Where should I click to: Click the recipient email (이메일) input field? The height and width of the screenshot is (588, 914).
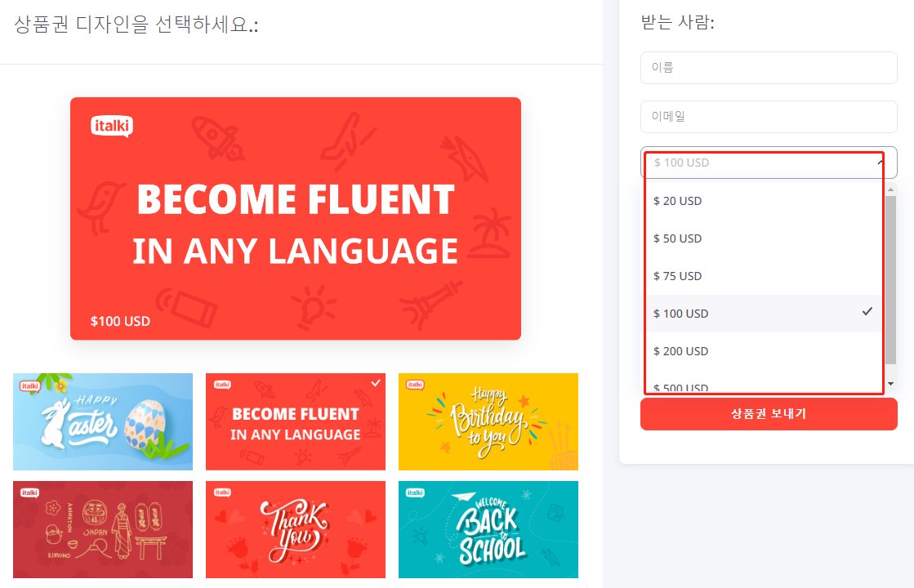(x=769, y=117)
